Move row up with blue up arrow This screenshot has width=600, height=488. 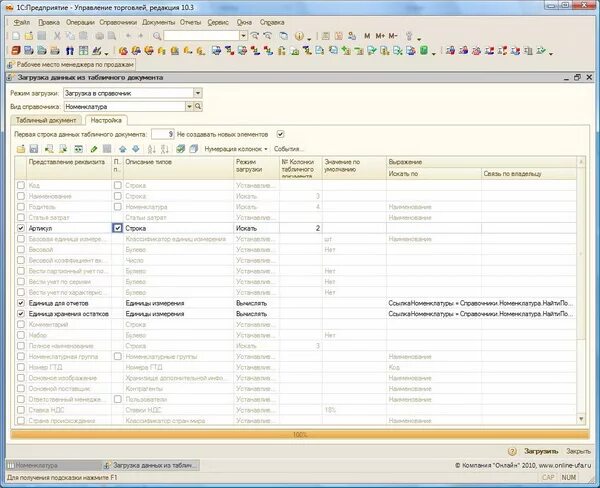click(x=122, y=149)
